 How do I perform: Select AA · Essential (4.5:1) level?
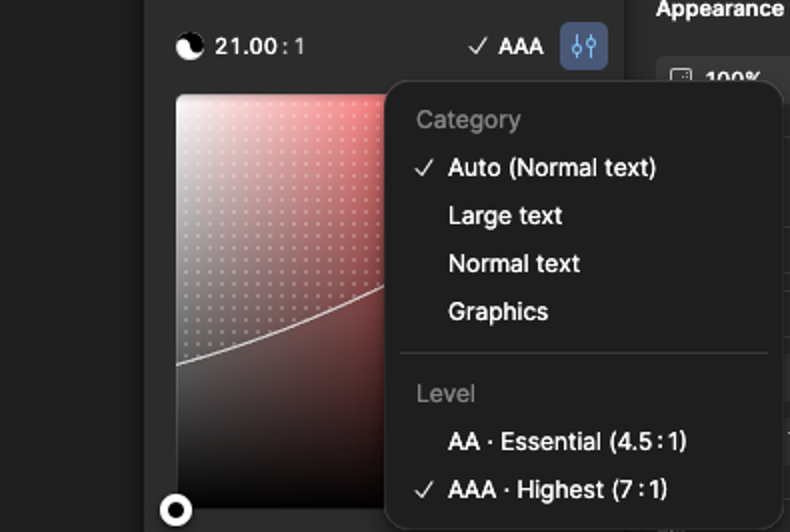(584, 441)
